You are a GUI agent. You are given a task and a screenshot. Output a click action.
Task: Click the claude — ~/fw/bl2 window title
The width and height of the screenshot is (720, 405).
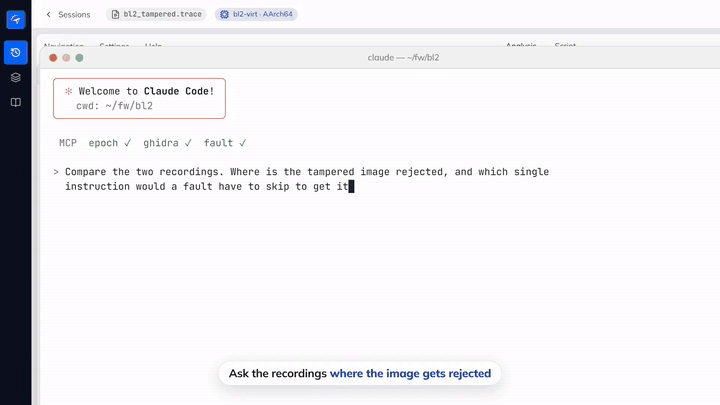coord(403,57)
